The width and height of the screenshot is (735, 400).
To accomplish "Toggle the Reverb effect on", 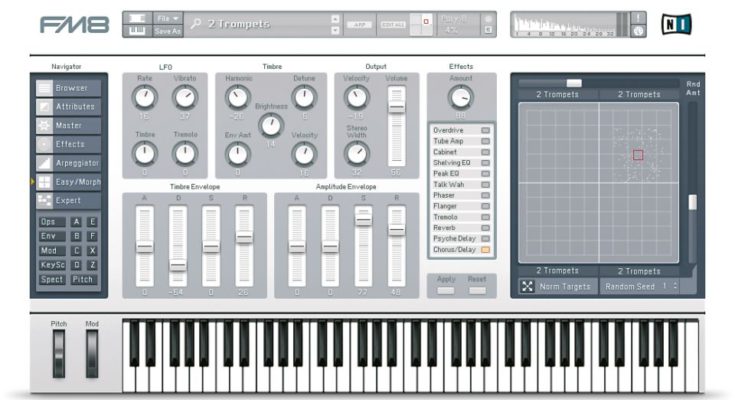I will click(x=486, y=228).
